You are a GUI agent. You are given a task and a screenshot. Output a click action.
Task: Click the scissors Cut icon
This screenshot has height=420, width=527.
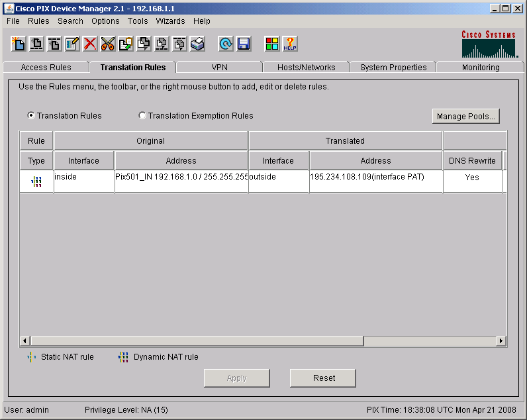coord(108,44)
